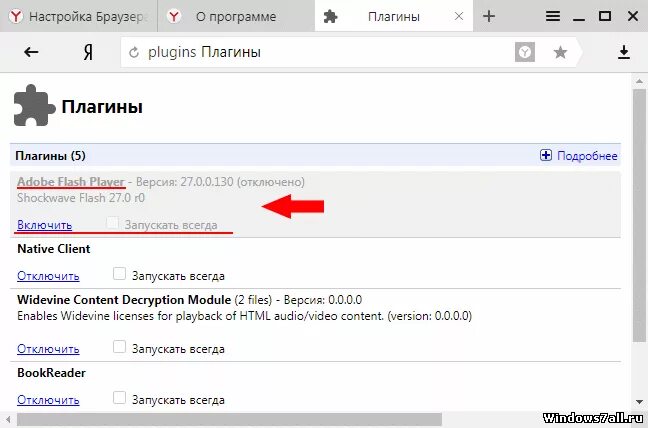Click the Yandex protect icon in address bar
The width and height of the screenshot is (648, 428).
click(x=525, y=52)
